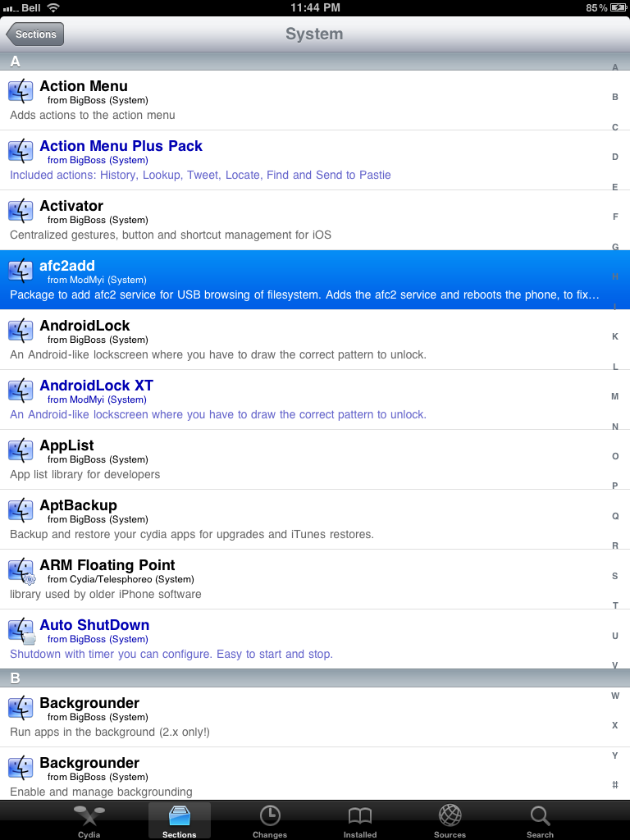Jump to # entry in index
The image size is (630, 840).
pyautogui.click(x=615, y=785)
